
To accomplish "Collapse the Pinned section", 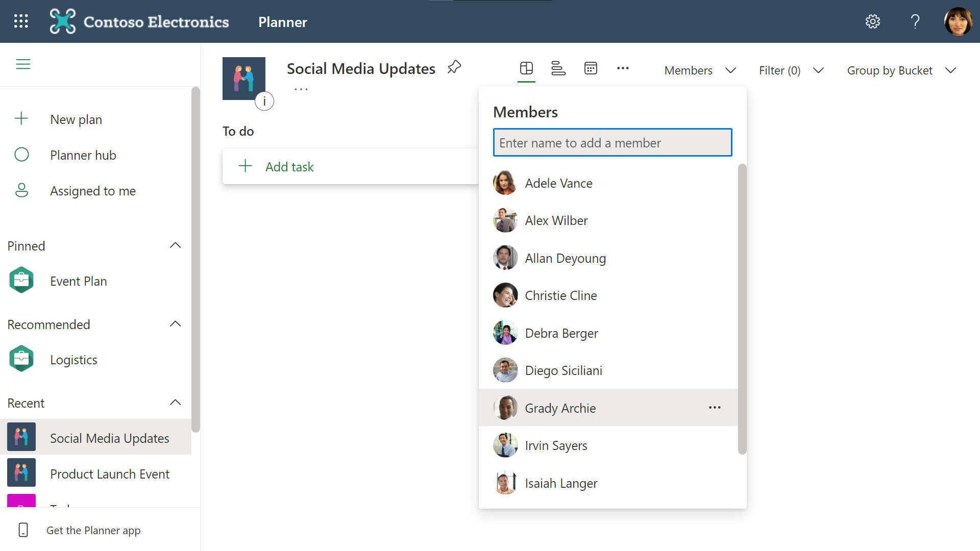I will coord(176,245).
